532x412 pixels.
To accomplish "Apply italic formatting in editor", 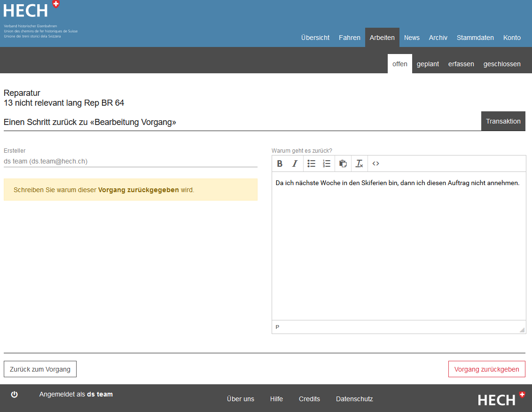I will click(x=295, y=163).
